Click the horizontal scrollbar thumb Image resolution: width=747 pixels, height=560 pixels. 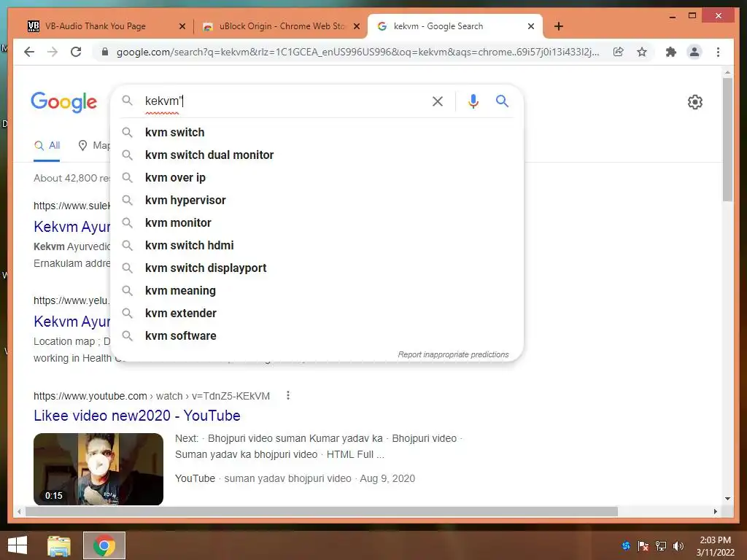click(x=322, y=511)
